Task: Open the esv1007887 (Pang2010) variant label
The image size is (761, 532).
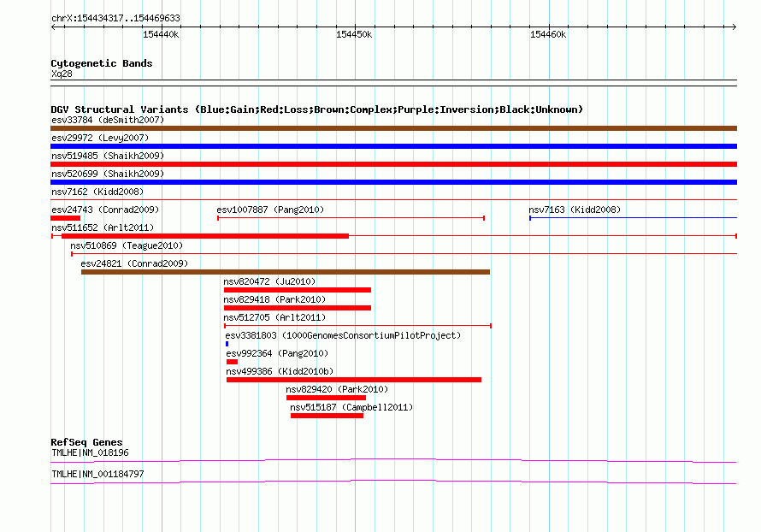Action: click(x=270, y=210)
